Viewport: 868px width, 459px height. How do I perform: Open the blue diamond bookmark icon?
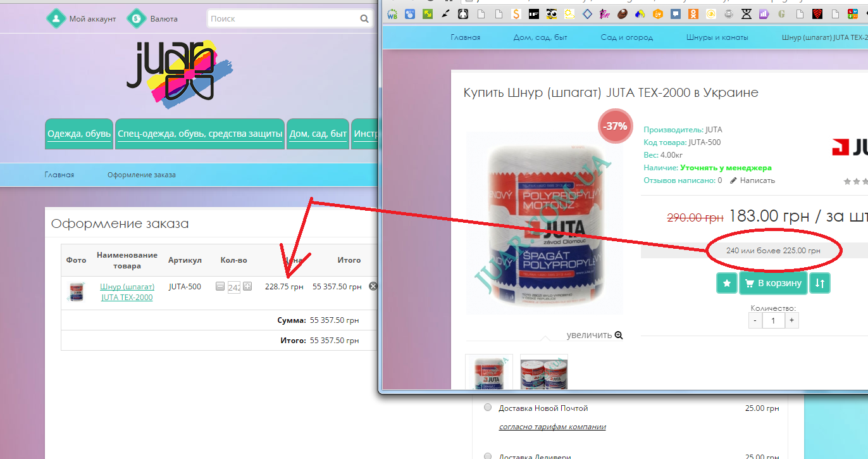pyautogui.click(x=587, y=14)
